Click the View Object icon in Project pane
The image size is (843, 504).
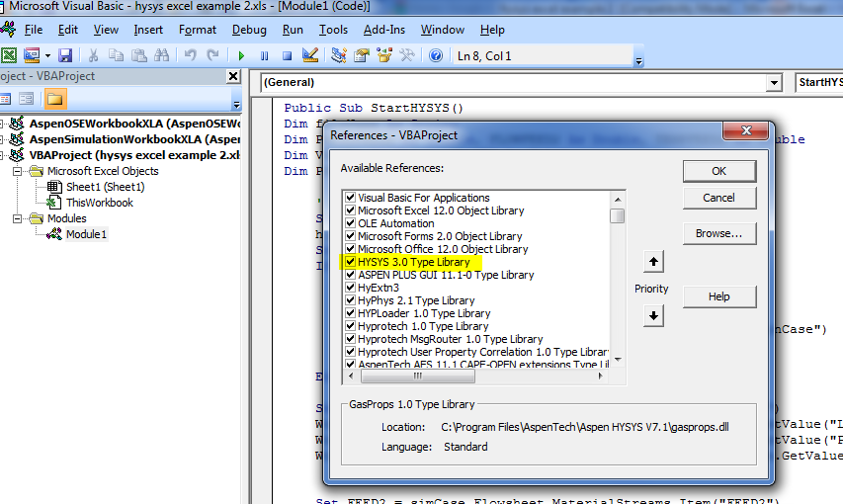(26, 99)
